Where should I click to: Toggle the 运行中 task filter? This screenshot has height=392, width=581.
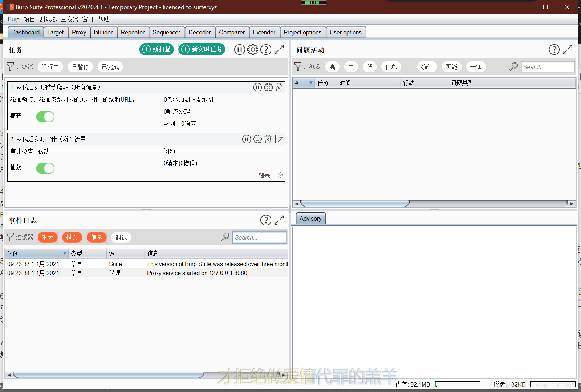click(x=50, y=67)
